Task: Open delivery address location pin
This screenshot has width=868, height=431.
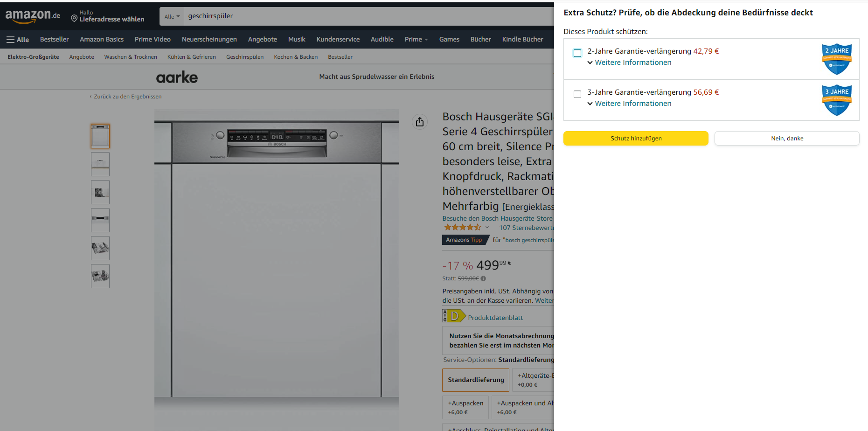Action: point(74,19)
